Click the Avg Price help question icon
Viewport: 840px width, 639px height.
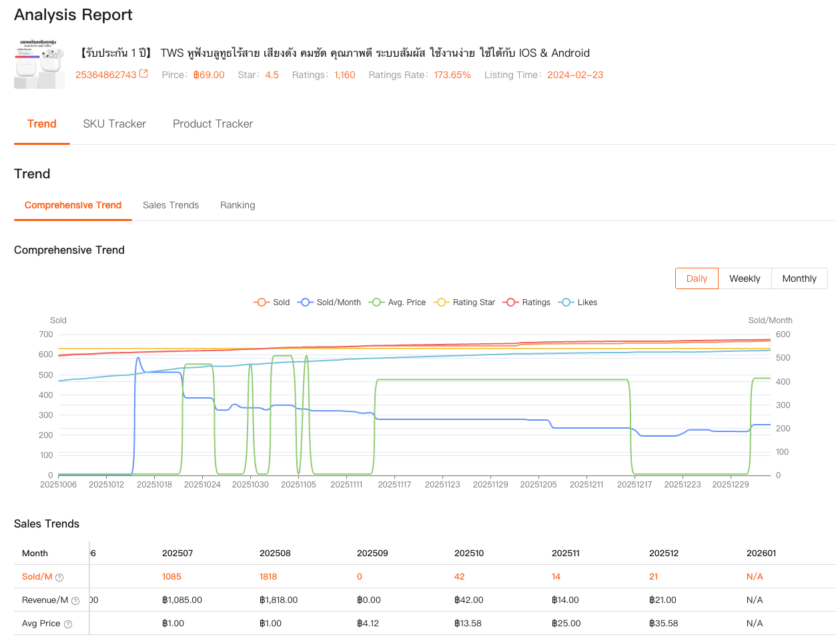coord(68,624)
